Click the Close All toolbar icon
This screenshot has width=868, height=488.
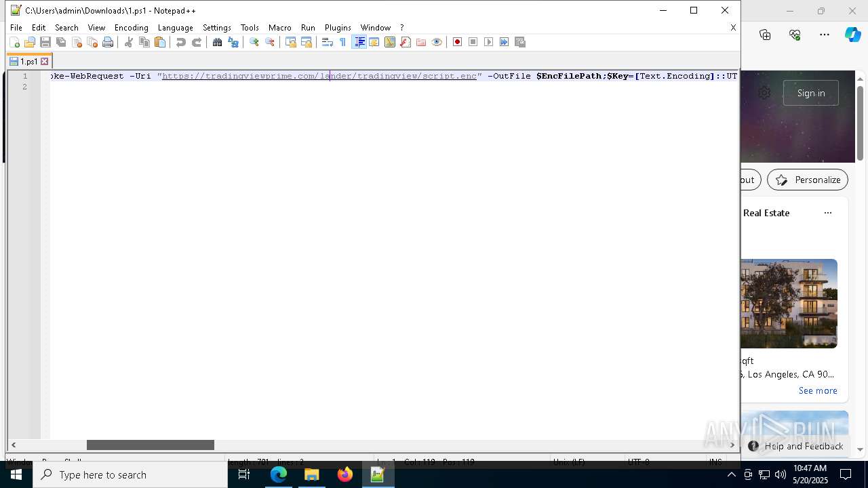(x=92, y=42)
